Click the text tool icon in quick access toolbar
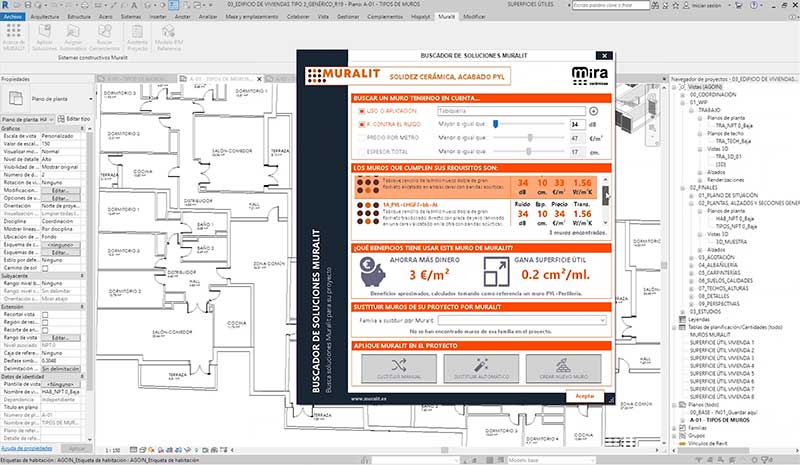 (134, 5)
